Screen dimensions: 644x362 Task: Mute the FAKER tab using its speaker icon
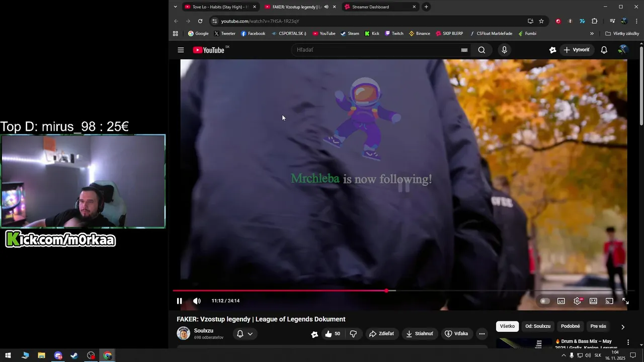click(326, 7)
